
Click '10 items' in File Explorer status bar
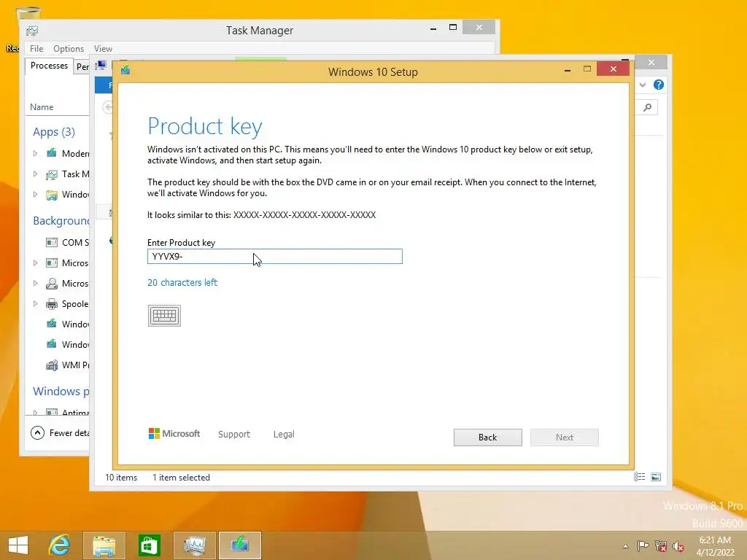pos(121,477)
